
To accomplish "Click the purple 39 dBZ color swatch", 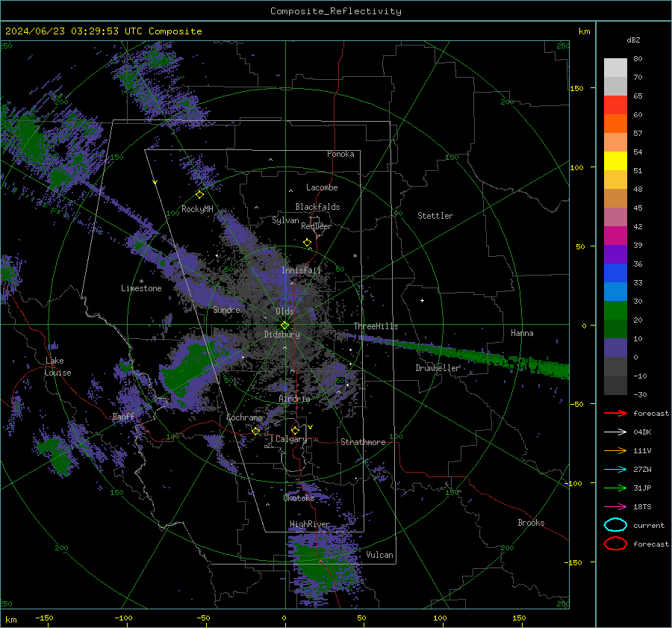I will pos(615,254).
